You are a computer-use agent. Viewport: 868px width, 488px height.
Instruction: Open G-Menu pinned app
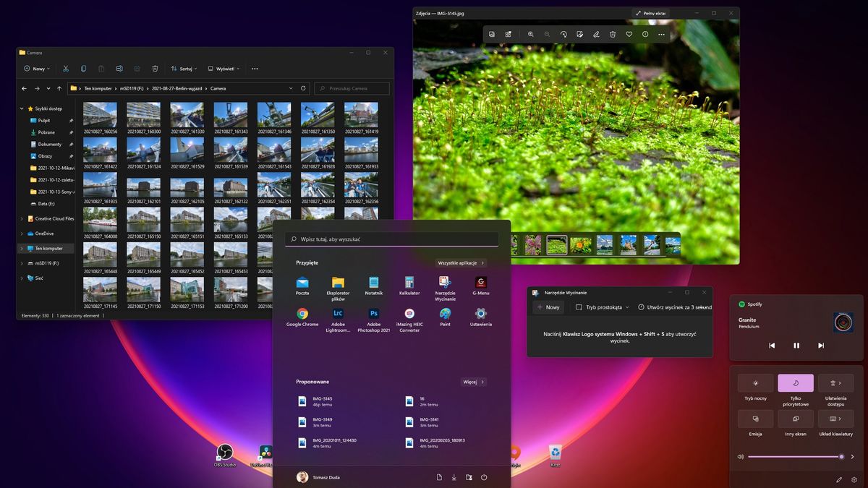(x=480, y=286)
